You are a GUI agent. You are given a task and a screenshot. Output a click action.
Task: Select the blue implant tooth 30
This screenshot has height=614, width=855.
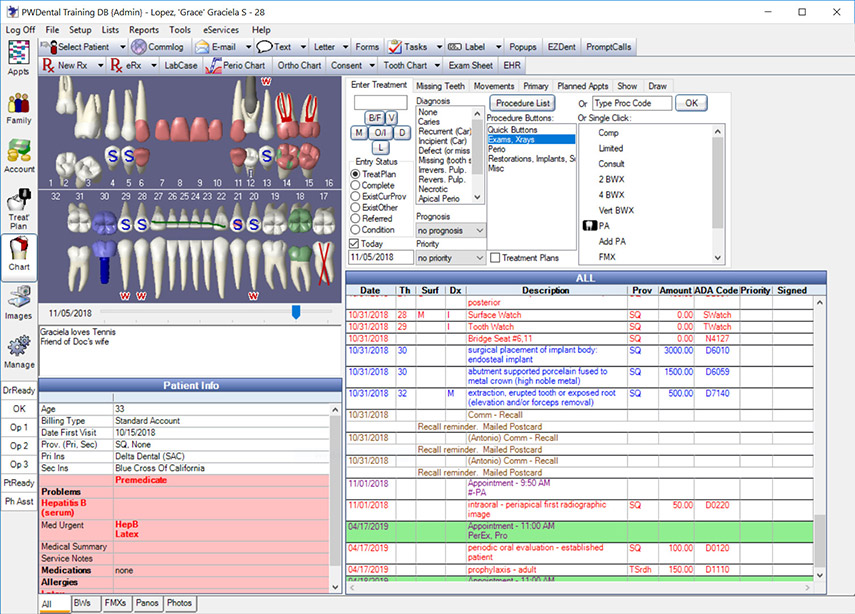(104, 261)
